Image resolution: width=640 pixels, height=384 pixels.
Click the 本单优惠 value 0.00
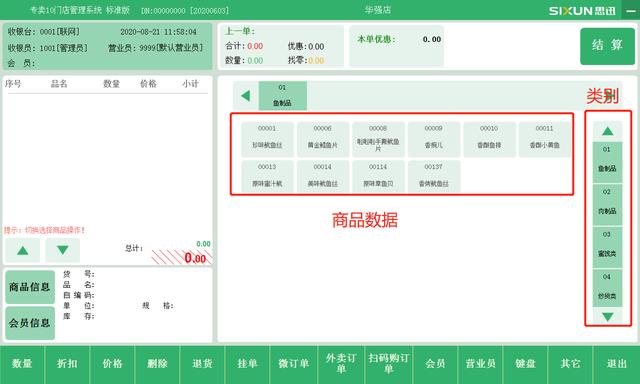pyautogui.click(x=432, y=40)
